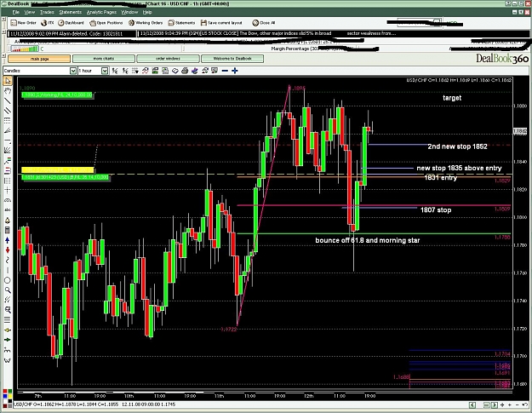Click the horizontal chart scrollbar thumb
Screen dimensions: 532x413
click(486, 404)
